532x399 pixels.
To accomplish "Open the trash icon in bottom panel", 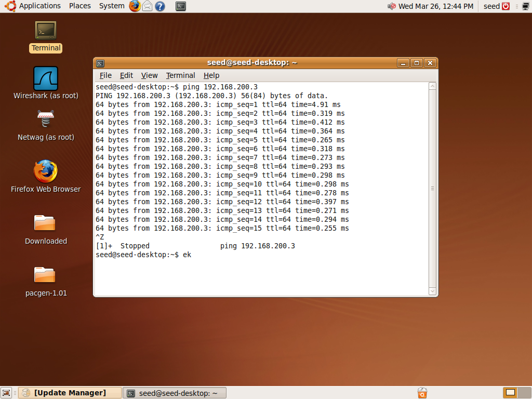I will click(x=422, y=393).
